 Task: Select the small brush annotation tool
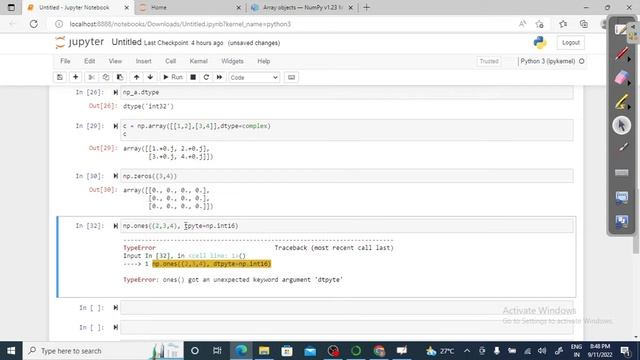[622, 148]
